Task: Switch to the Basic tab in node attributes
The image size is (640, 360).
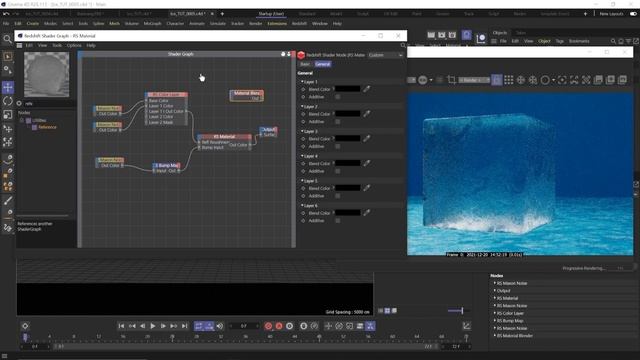Action: click(305, 64)
